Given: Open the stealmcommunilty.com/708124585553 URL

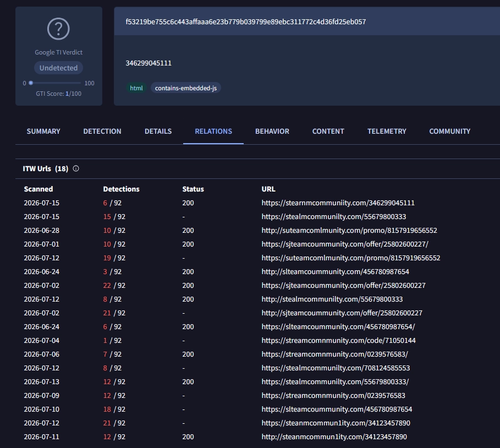Looking at the screenshot, I should [336, 368].
